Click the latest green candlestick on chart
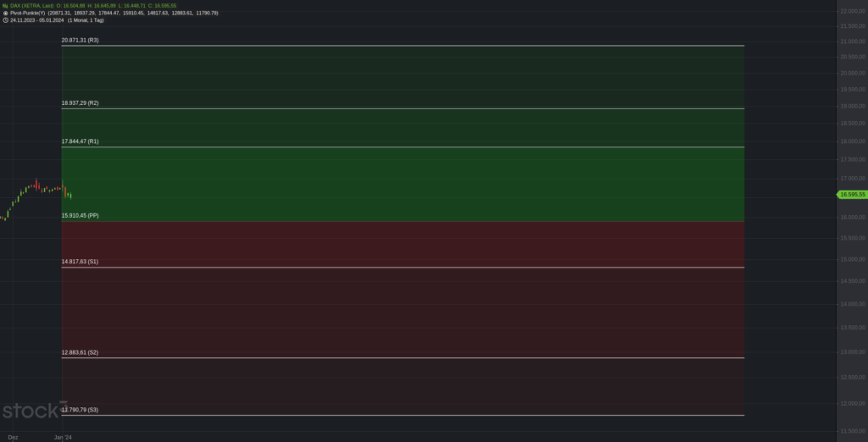 pyautogui.click(x=71, y=196)
